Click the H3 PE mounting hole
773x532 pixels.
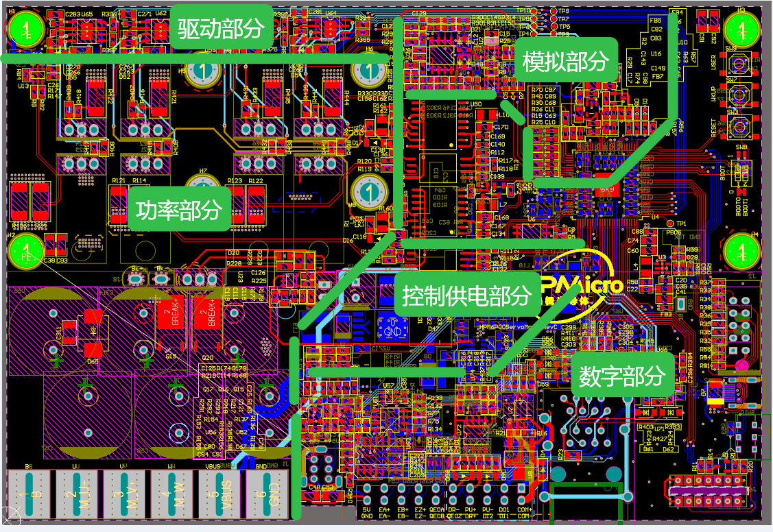coord(742,29)
